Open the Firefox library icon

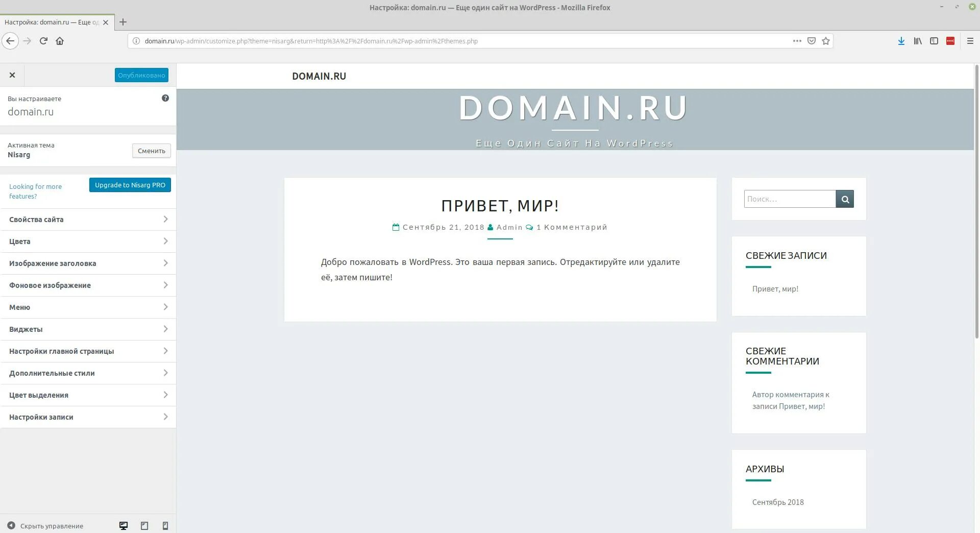tap(918, 41)
